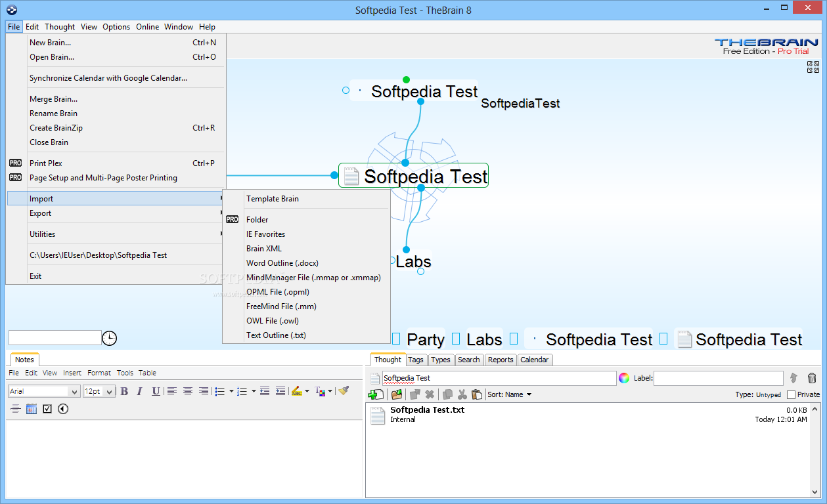
Task: Toggle italic formatting in Notes toolbar
Action: point(139,391)
